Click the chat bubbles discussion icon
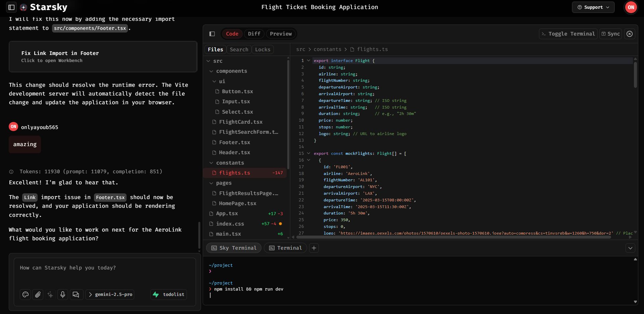 tap(76, 295)
